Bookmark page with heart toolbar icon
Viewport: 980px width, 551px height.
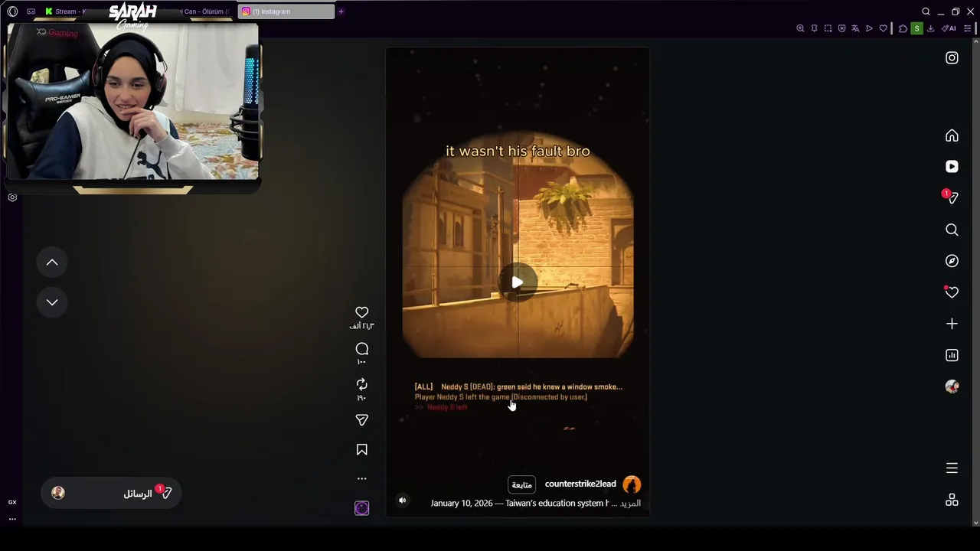click(883, 28)
